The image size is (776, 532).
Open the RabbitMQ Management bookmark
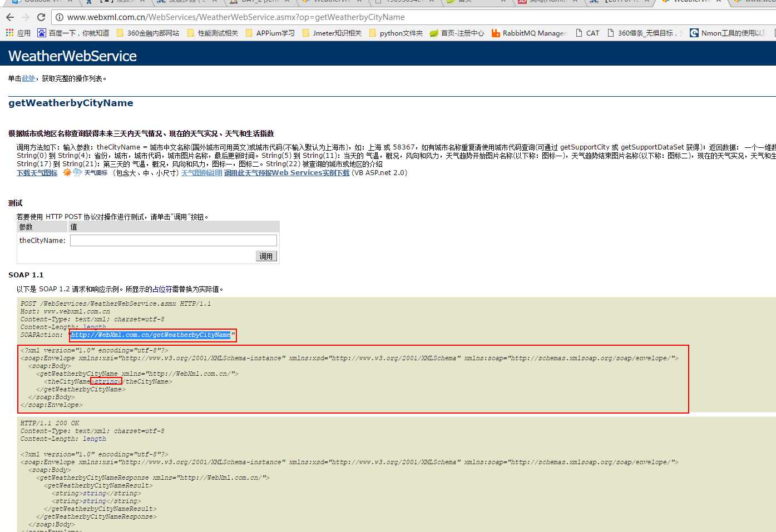click(529, 33)
